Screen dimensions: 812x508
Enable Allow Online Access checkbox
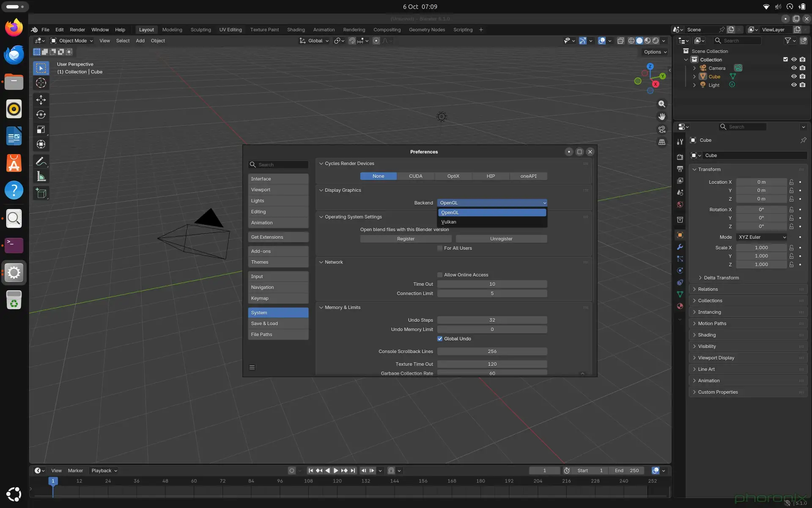tap(440, 275)
